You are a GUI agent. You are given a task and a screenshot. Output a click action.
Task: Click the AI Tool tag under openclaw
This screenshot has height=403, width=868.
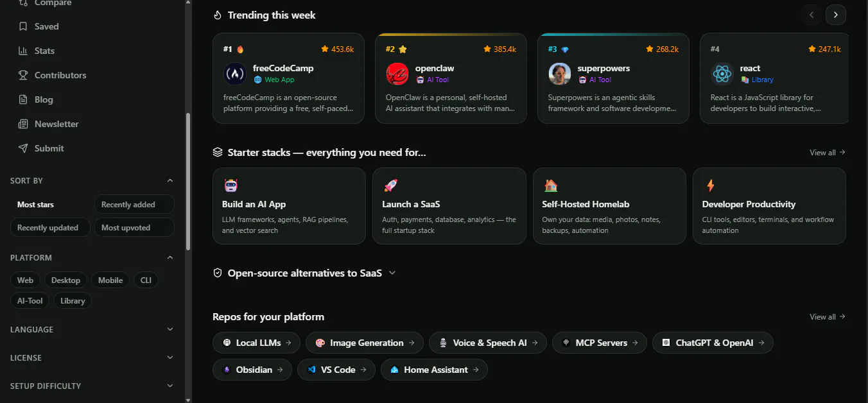(433, 80)
